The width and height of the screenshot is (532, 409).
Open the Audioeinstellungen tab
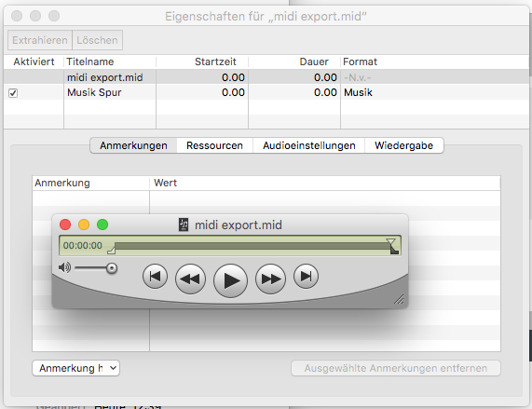pos(309,145)
